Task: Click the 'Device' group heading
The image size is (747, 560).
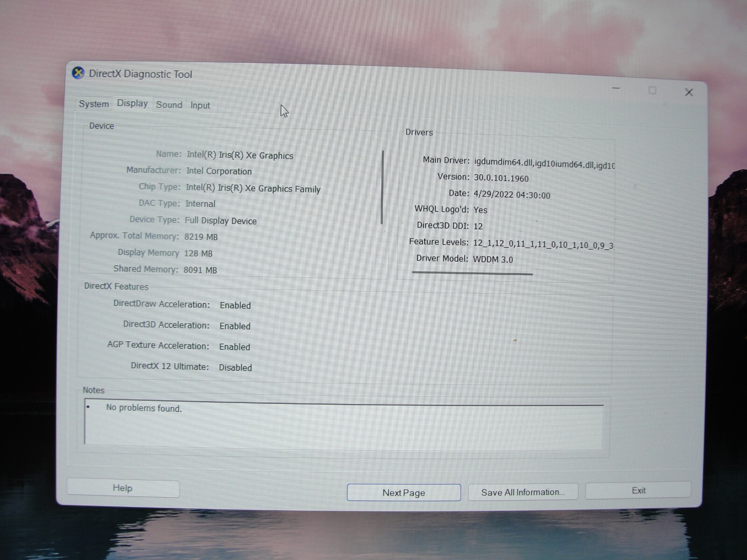Action: [101, 126]
